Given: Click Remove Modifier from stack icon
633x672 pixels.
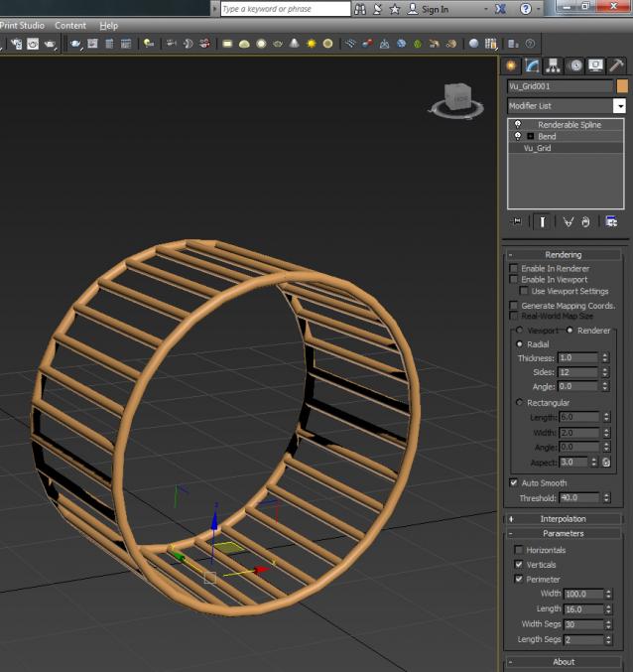Looking at the screenshot, I should pyautogui.click(x=586, y=222).
